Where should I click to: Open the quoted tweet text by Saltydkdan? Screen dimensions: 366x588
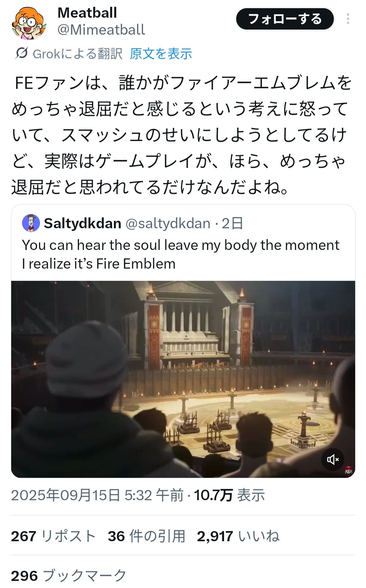click(180, 254)
